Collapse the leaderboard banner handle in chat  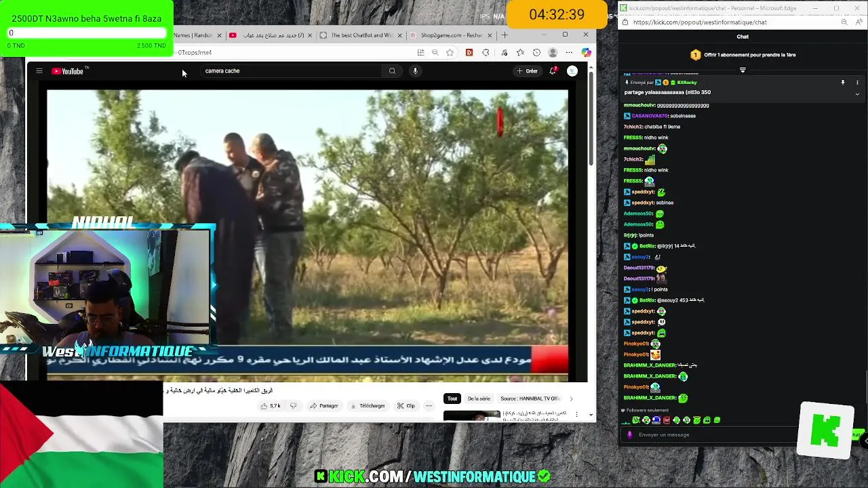pyautogui.click(x=743, y=70)
